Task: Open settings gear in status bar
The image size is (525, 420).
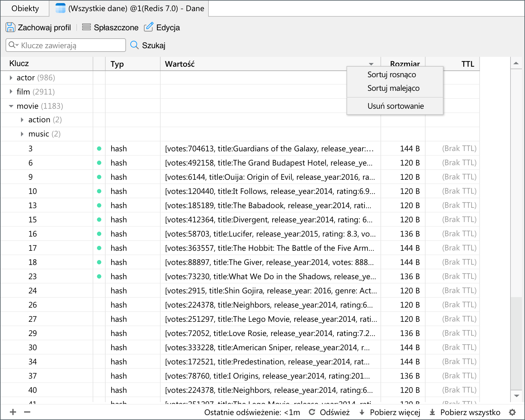Action: tap(512, 412)
